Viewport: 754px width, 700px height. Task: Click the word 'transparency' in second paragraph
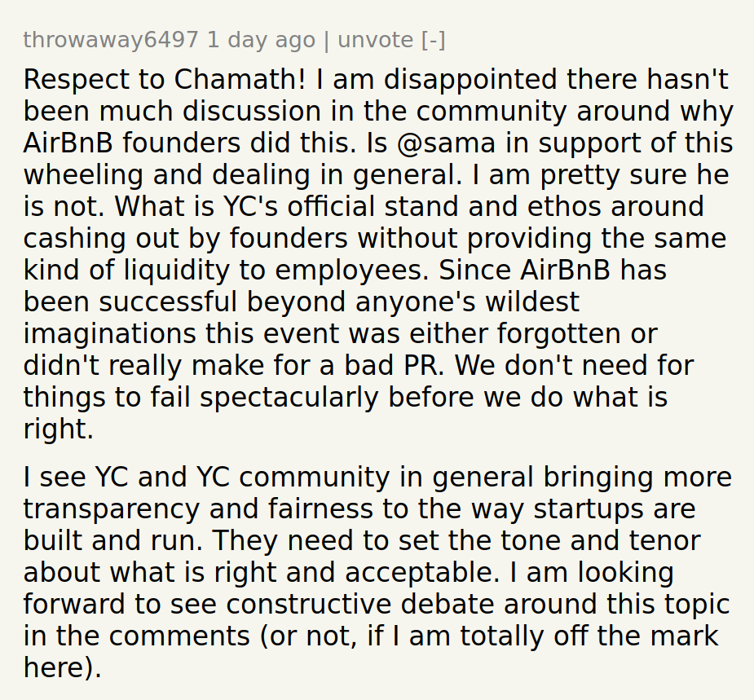tap(111, 509)
